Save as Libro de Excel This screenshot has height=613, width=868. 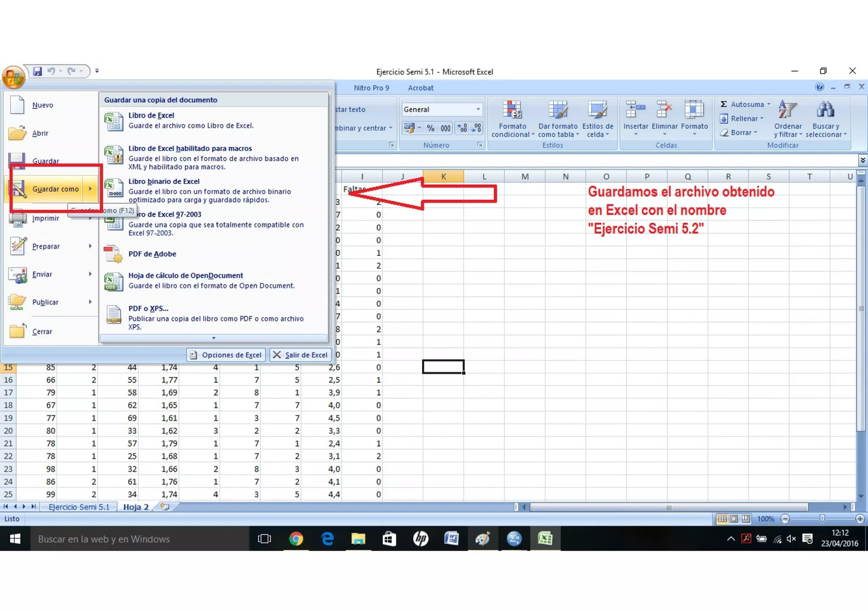(x=214, y=120)
